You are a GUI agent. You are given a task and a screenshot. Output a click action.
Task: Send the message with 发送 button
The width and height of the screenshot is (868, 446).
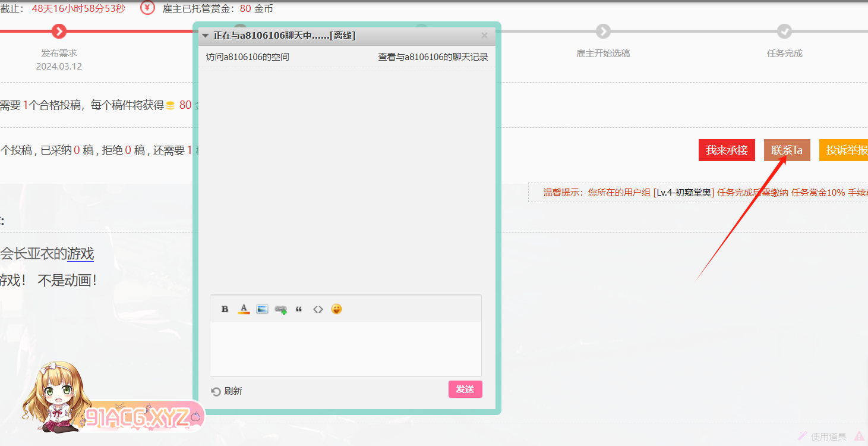pos(465,389)
